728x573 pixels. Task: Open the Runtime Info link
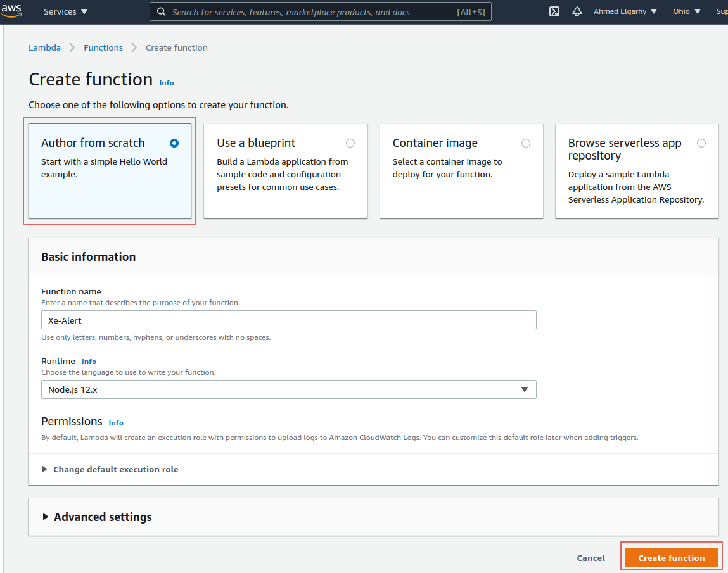tap(89, 362)
